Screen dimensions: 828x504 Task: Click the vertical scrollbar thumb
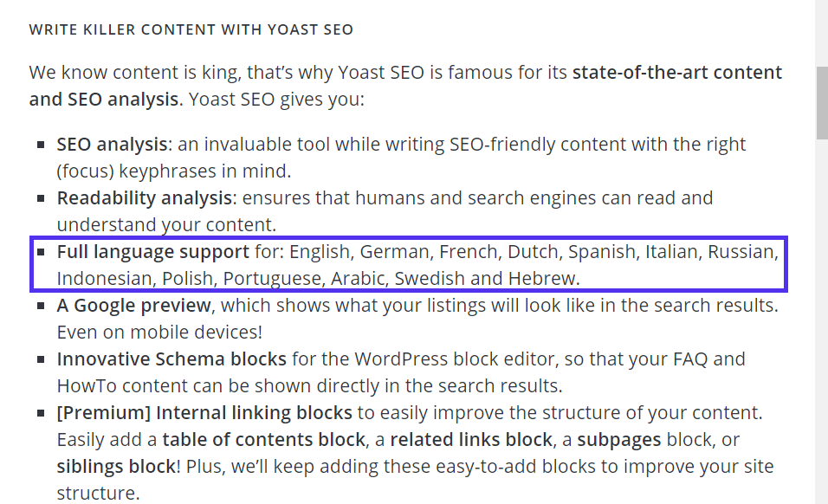tap(821, 102)
